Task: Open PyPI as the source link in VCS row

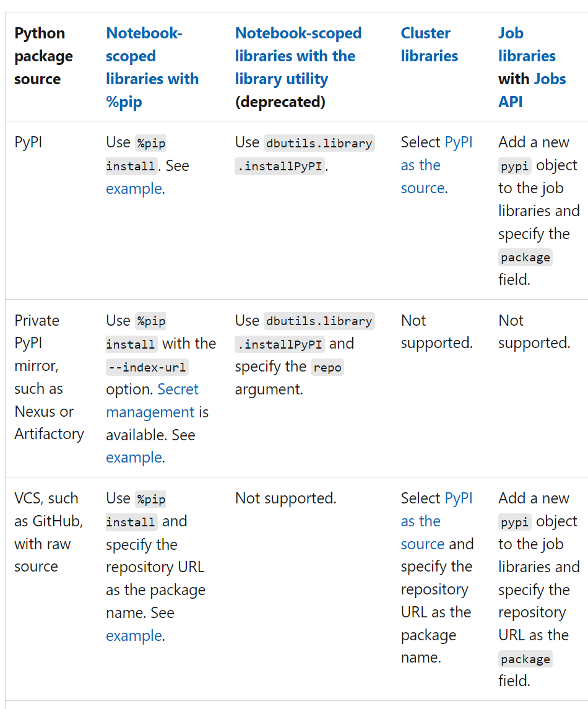Action: tap(436, 521)
